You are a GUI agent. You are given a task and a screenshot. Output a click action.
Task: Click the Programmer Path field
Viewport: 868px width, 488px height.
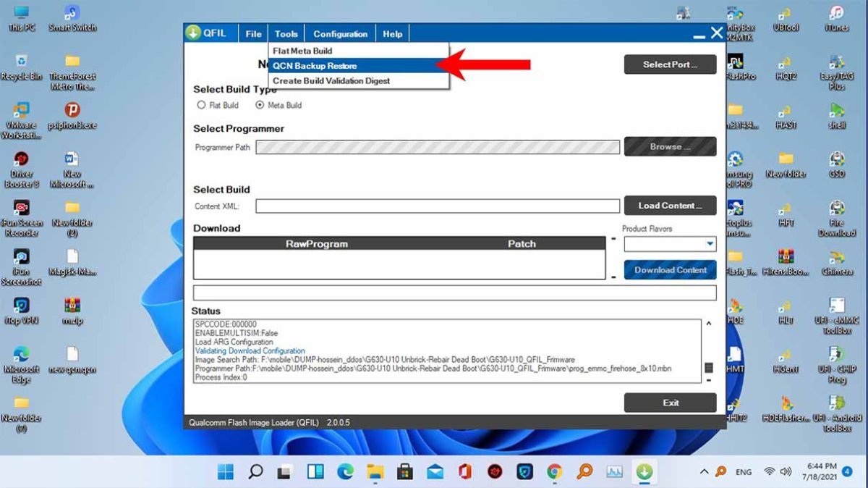438,147
